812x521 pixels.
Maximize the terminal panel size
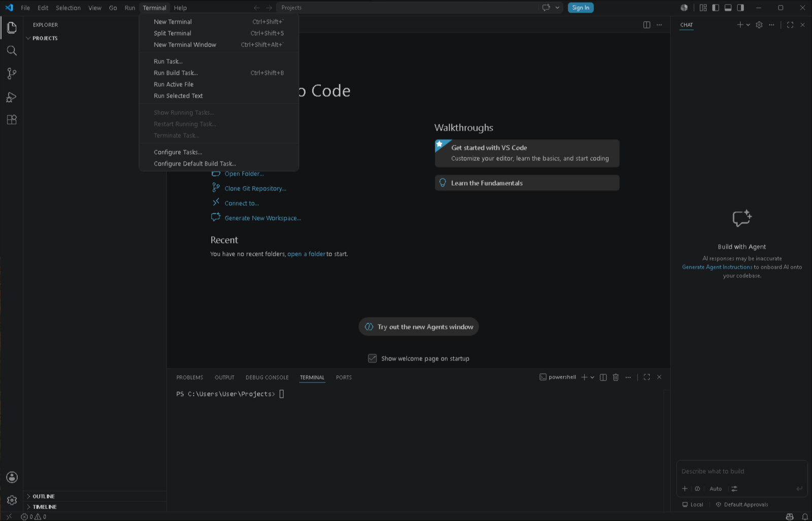(x=647, y=377)
